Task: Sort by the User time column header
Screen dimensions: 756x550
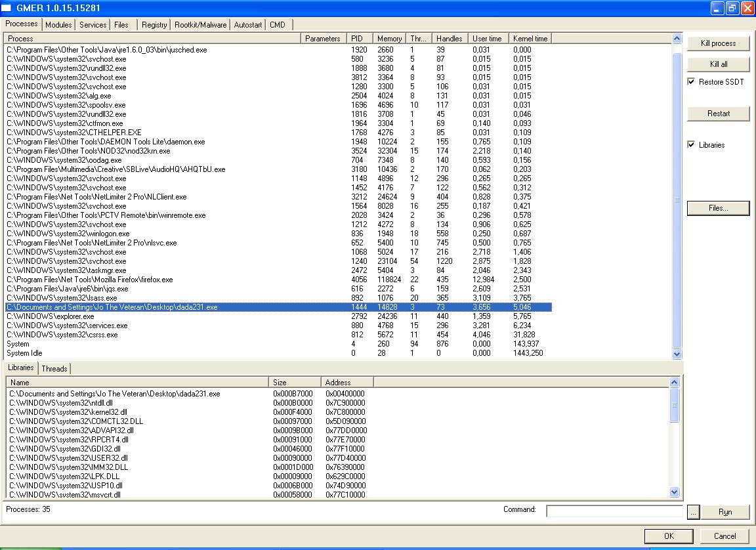Action: [x=488, y=39]
